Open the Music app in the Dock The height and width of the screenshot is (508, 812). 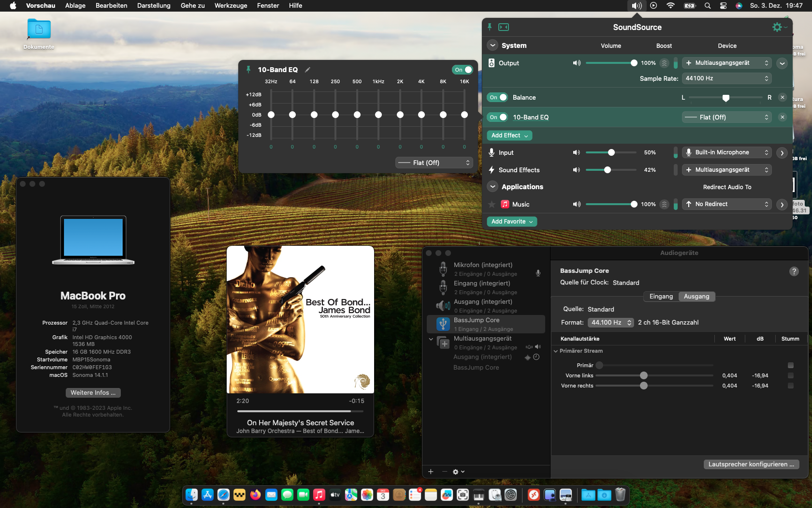[319, 494]
